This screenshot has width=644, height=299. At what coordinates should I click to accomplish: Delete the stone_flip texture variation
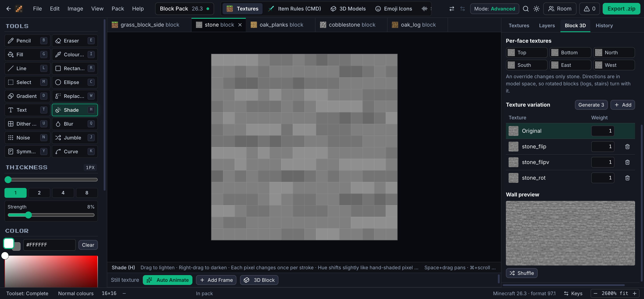627,147
